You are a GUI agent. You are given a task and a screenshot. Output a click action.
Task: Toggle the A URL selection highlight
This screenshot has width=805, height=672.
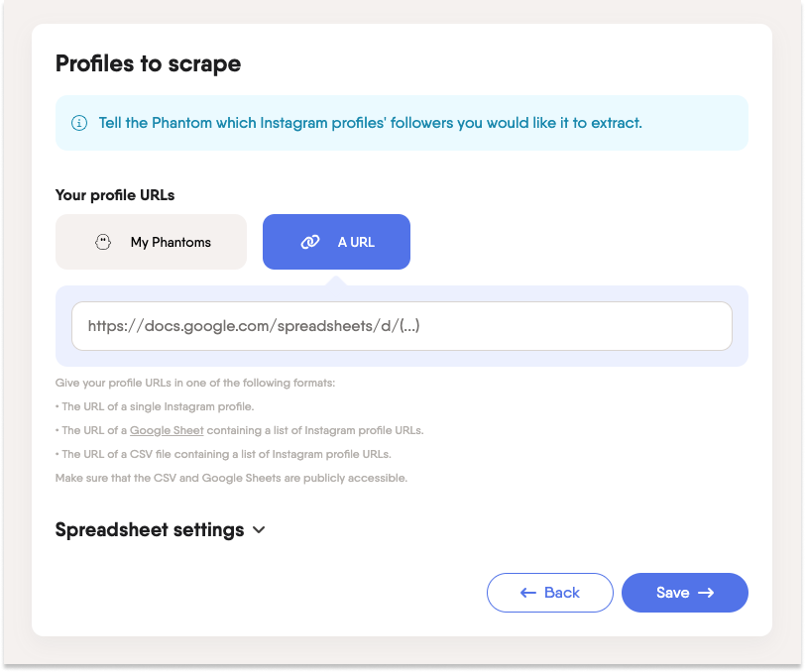pos(336,241)
